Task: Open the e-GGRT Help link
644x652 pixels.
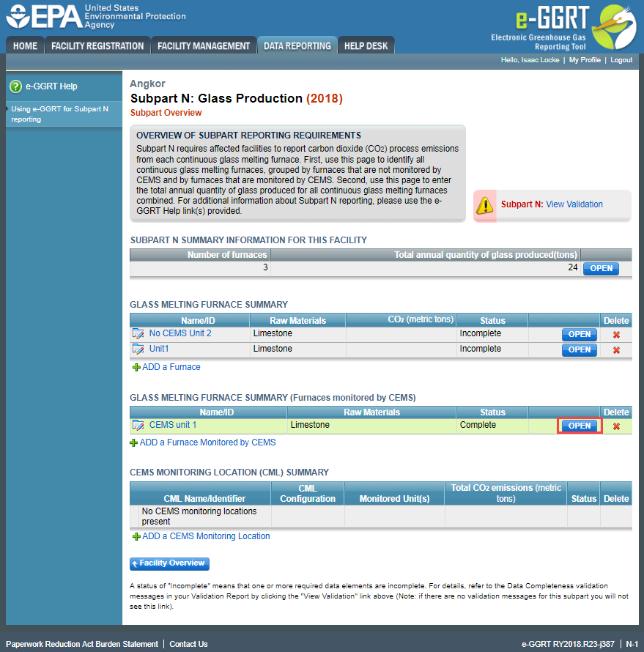Action: pyautogui.click(x=51, y=86)
